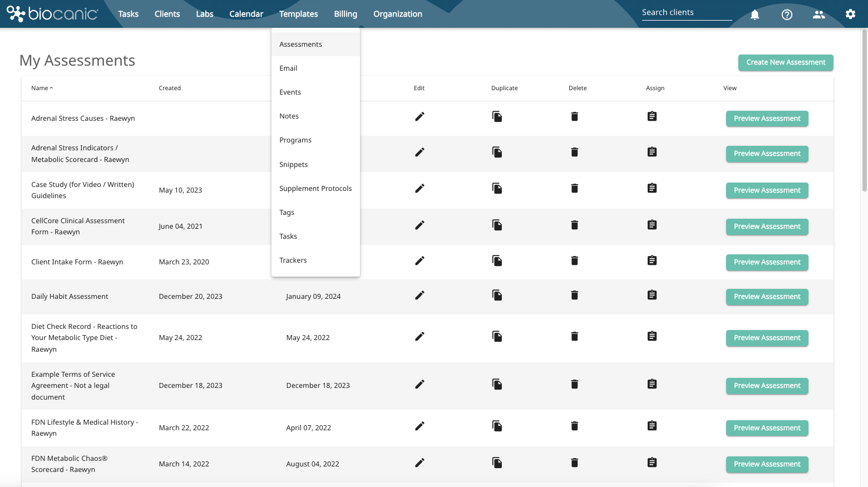Open the notifications bell
868x487 pixels.
[754, 14]
